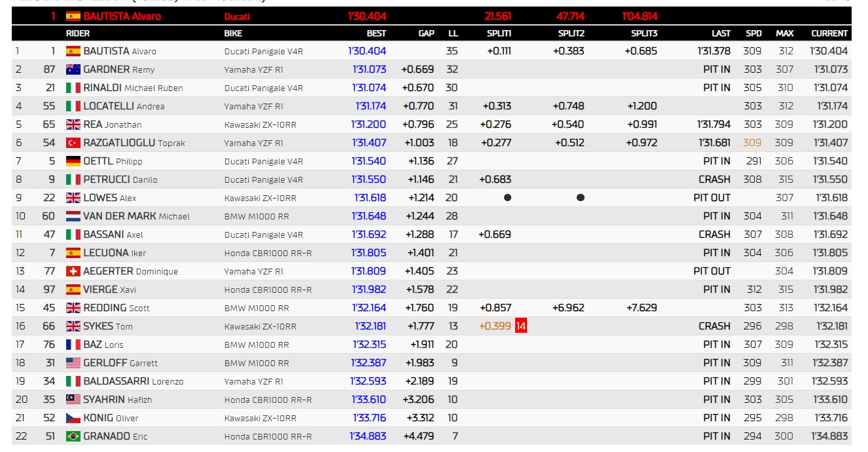The image size is (868, 452).
Task: Click the CRASH status for BASSANI
Action: pos(714,235)
